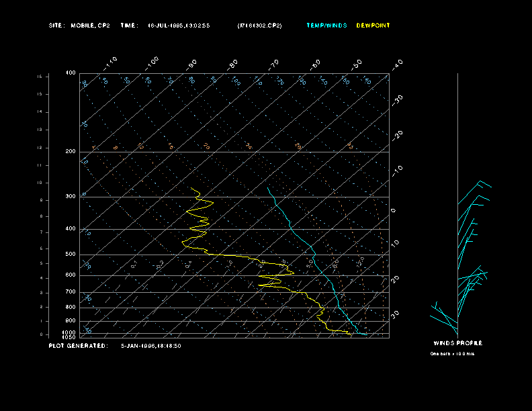Click the 1 km height axis label
Viewport: 532px width, 411px height.
(x=42, y=321)
